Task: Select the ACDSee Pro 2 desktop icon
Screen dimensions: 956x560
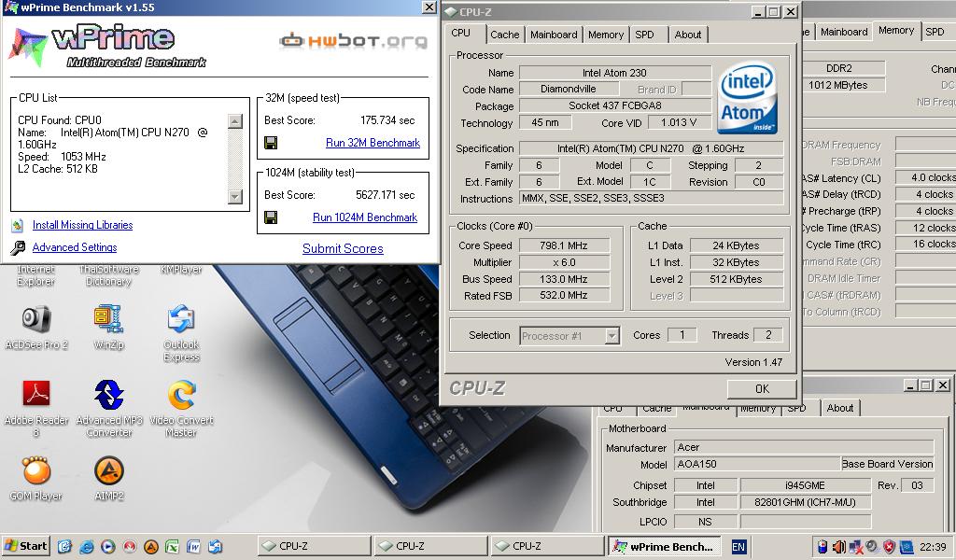Action: [x=36, y=319]
